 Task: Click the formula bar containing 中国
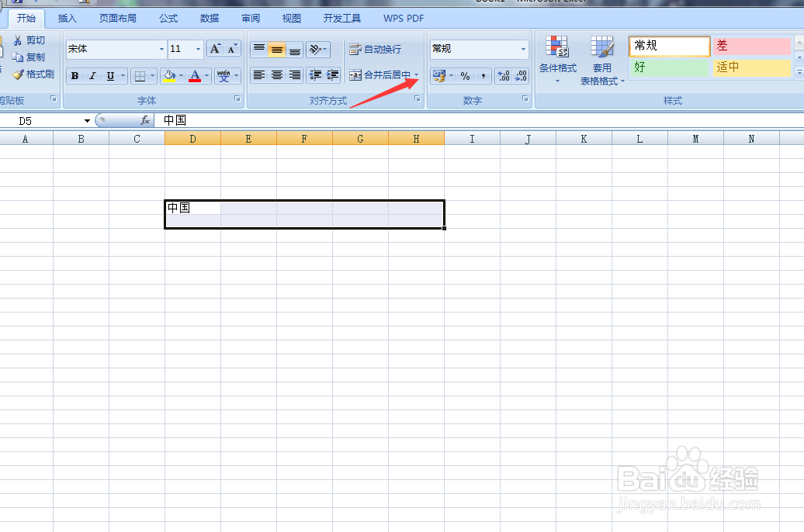click(x=479, y=120)
